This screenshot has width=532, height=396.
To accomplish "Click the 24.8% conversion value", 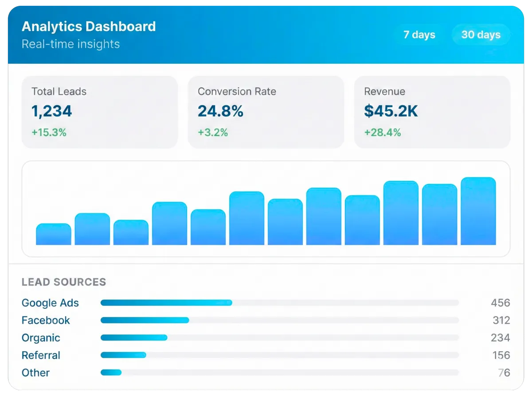I will (x=220, y=111).
